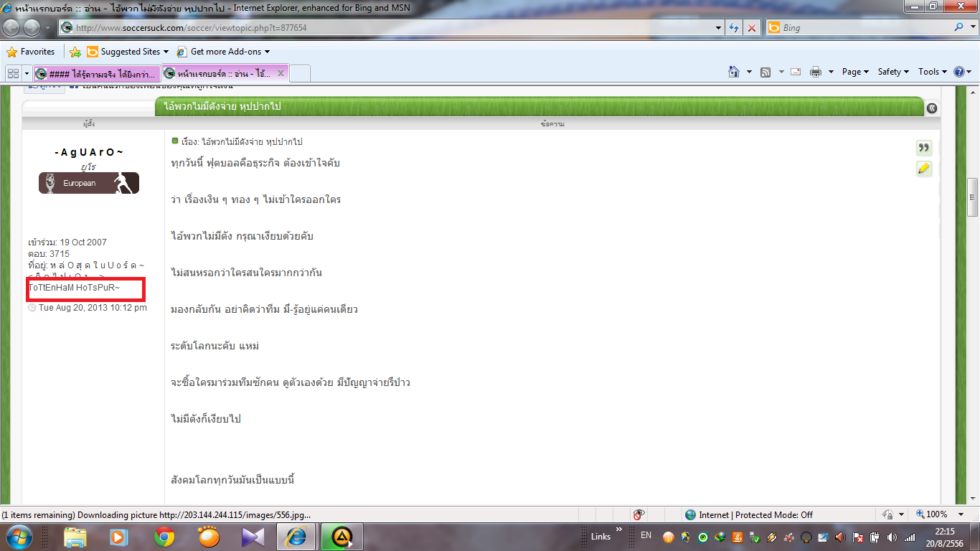Open the recent pages dropdown beside Forward
This screenshot has width=980, height=551.
pyautogui.click(x=49, y=28)
